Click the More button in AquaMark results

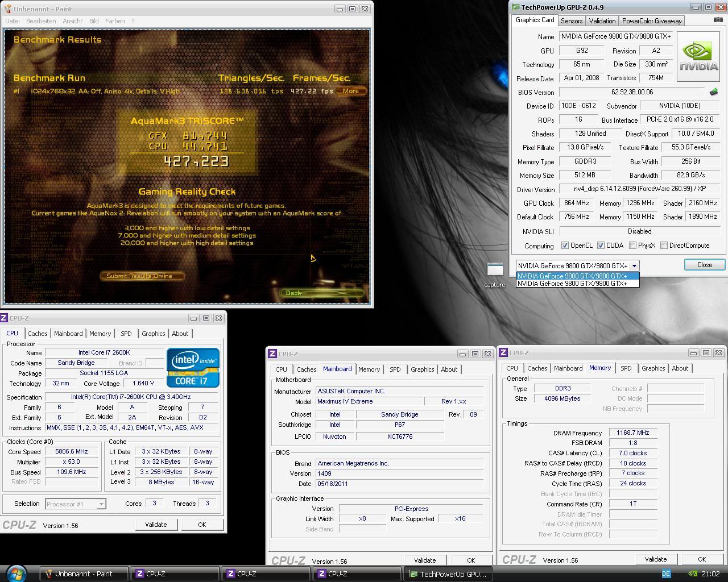click(x=351, y=91)
